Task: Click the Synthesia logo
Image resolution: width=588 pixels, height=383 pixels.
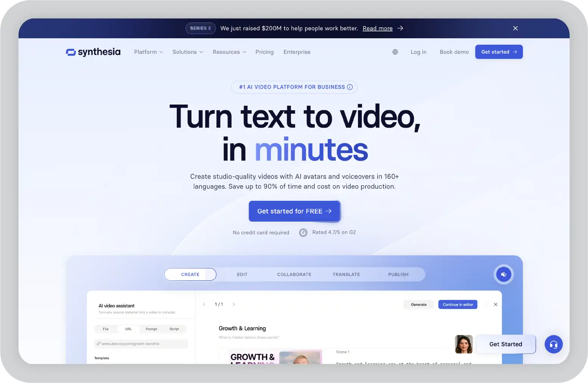Action: point(93,52)
